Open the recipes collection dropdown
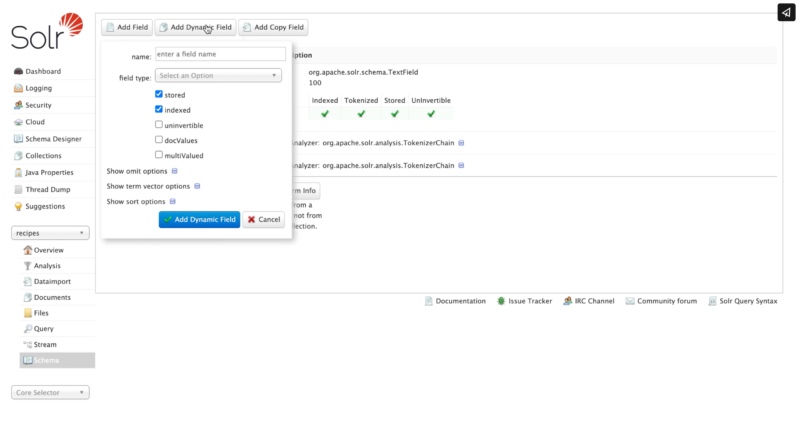This screenshot has width=800, height=423. pos(50,233)
